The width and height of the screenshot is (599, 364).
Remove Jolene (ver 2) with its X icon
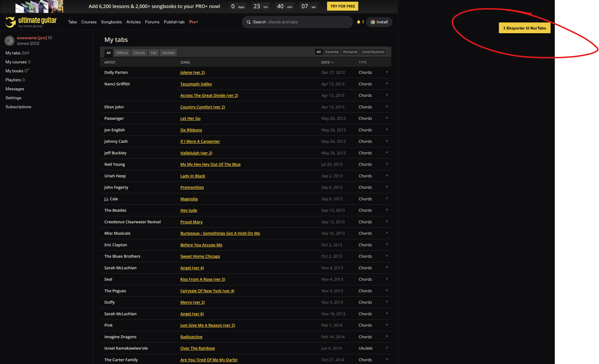(387, 72)
